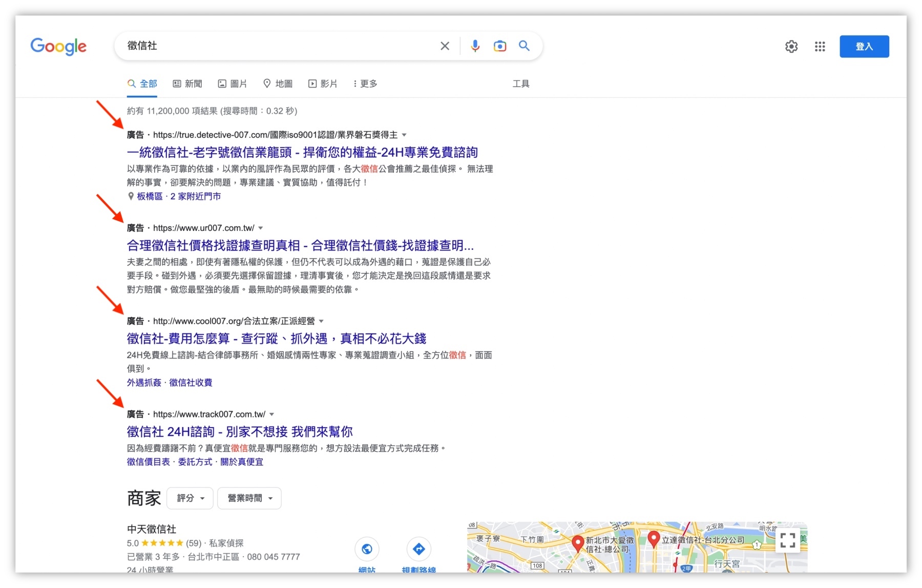Open the 外遇抓姦 sitelink
This screenshot has width=922, height=588.
coord(142,382)
